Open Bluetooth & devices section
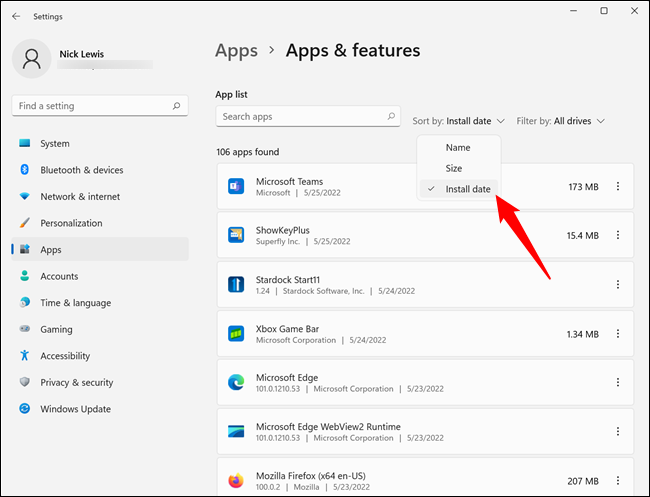This screenshot has width=650, height=497. 100,170
